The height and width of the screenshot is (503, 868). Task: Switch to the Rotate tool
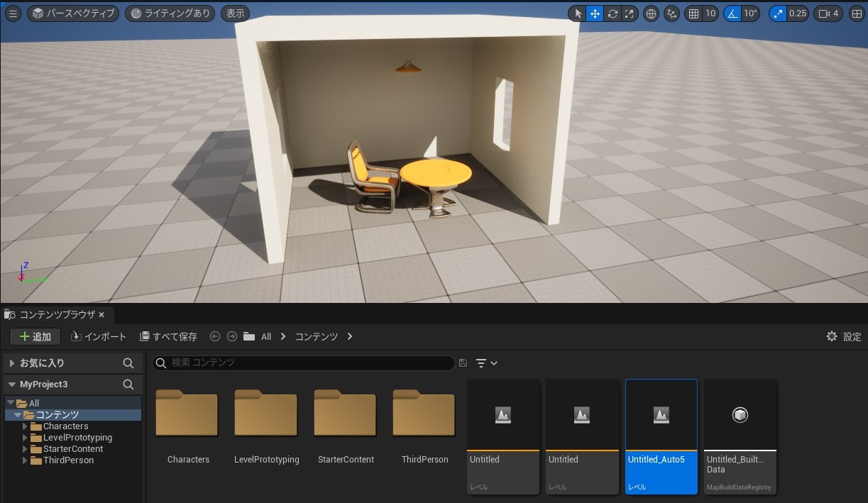tap(612, 13)
